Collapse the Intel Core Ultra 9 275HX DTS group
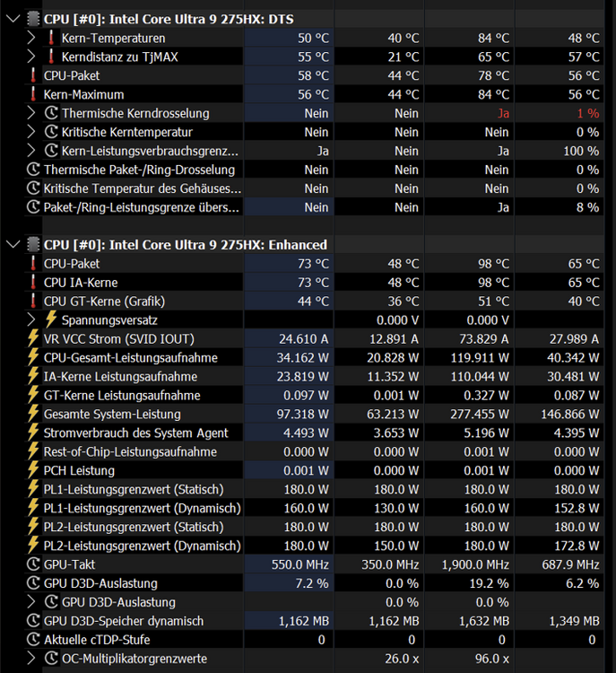 12,19
